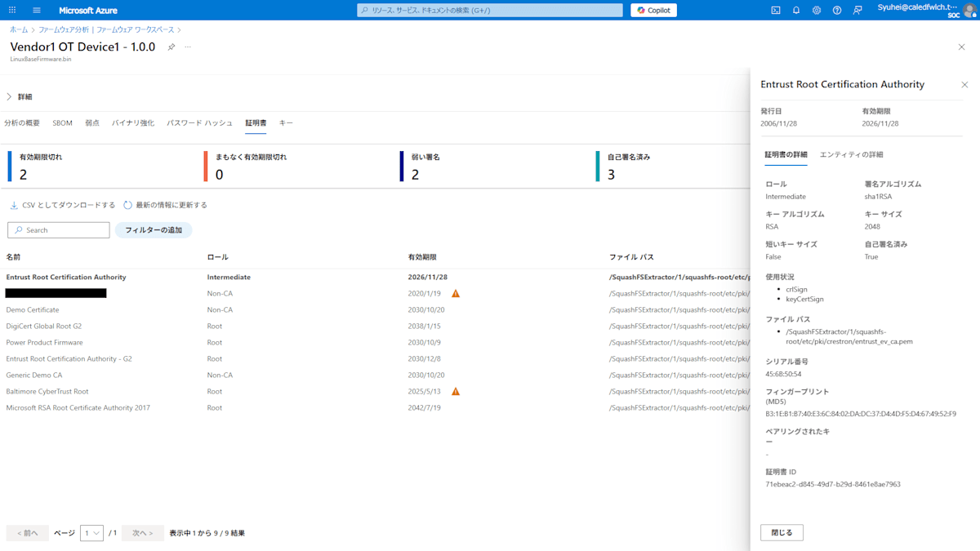The image size is (980, 551).
Task: Open portal settings gear
Action: (x=817, y=11)
